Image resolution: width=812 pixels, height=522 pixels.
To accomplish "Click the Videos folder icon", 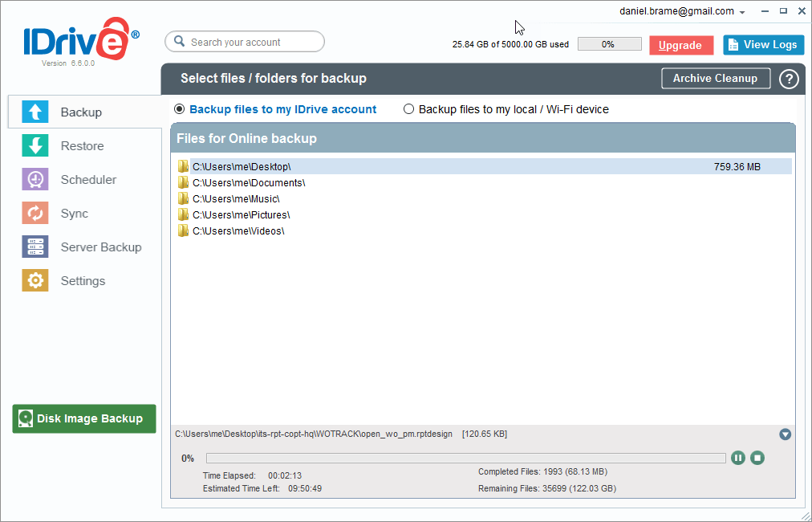I will [183, 230].
